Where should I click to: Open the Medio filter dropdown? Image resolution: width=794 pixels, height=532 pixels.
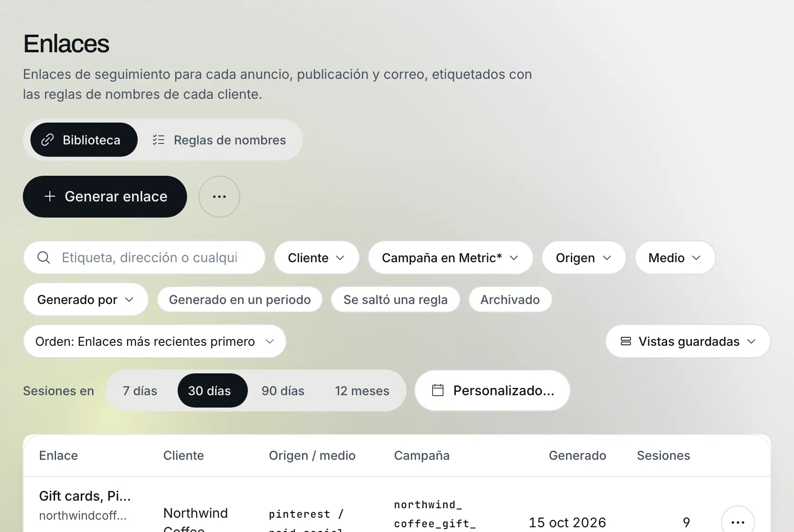coord(675,257)
